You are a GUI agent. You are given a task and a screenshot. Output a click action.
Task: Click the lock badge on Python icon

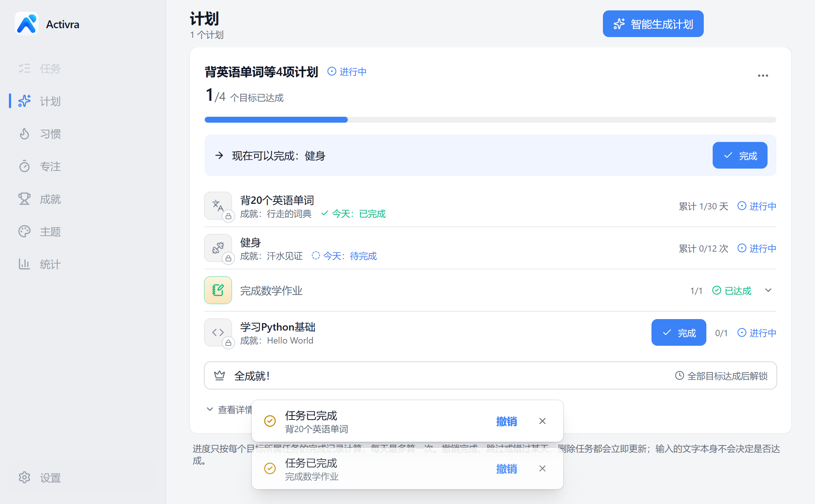tap(228, 343)
